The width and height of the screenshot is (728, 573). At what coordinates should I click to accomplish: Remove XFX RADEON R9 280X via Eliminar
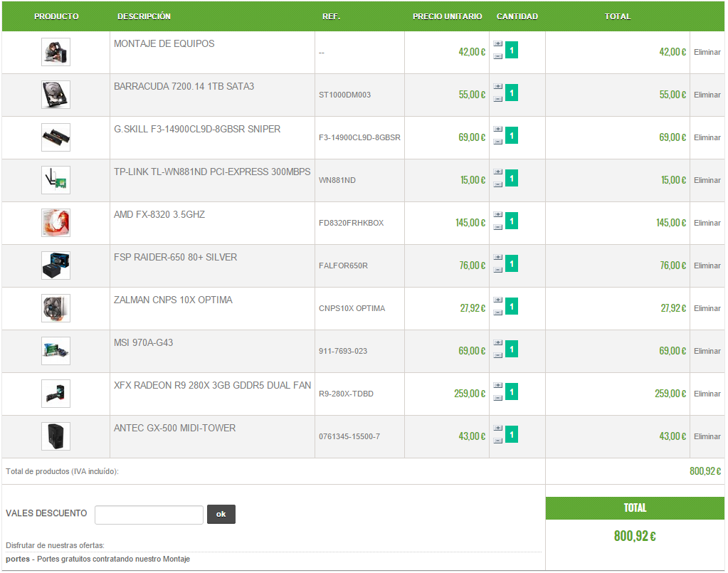(x=707, y=394)
